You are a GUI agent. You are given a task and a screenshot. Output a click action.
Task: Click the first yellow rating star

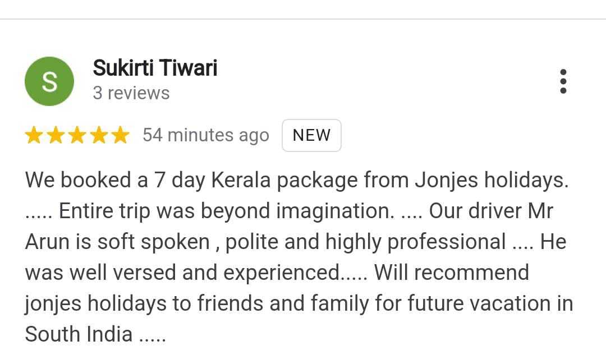[x=34, y=136]
